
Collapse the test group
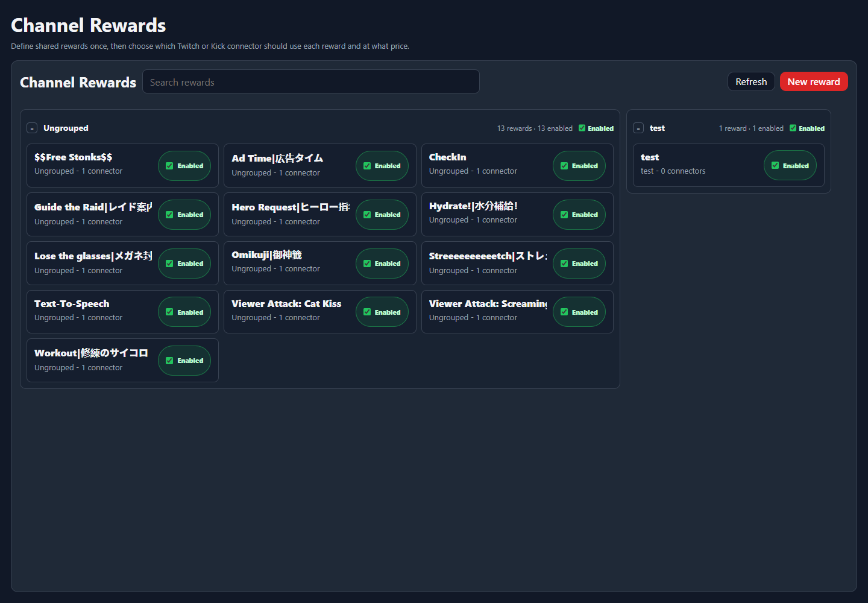click(x=638, y=128)
